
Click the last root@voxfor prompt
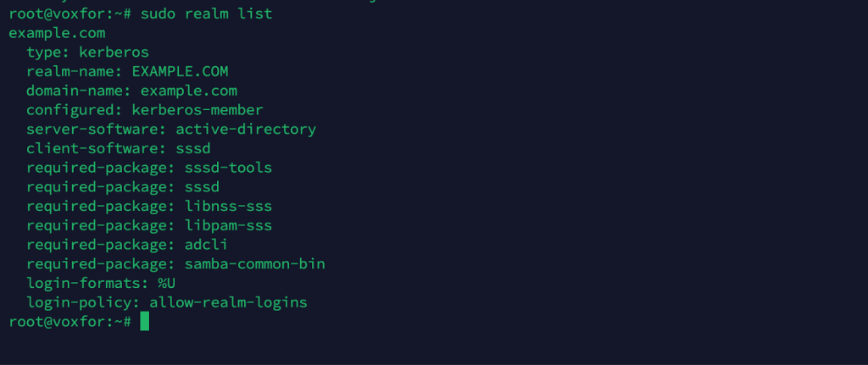[70, 321]
